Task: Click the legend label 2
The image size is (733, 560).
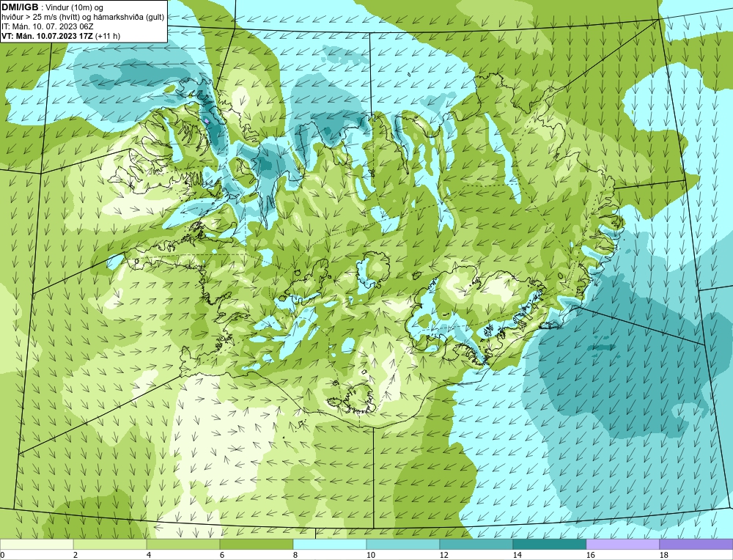Action: 76,555
